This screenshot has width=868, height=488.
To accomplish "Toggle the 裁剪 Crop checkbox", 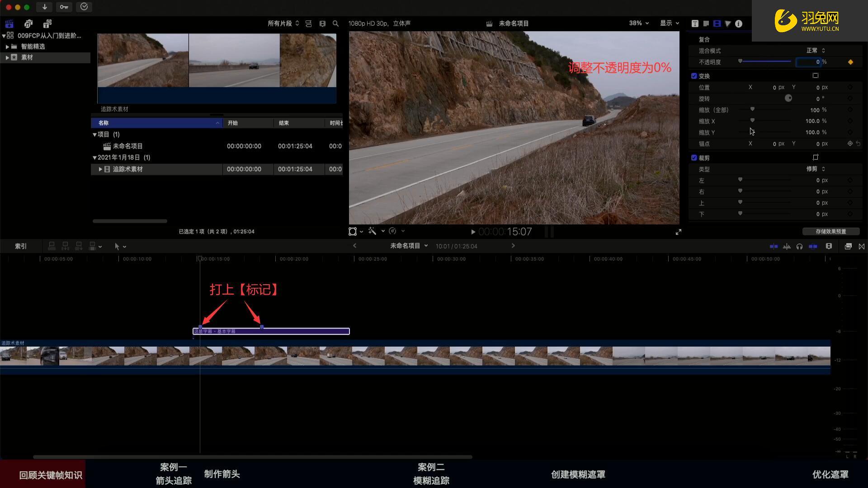I will point(694,158).
